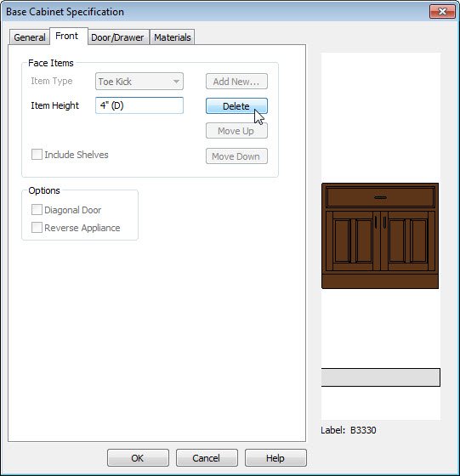Screen dimensions: 460x476
Task: Expand the Item Type dropdown showing Toe Kick
Action: tap(139, 82)
